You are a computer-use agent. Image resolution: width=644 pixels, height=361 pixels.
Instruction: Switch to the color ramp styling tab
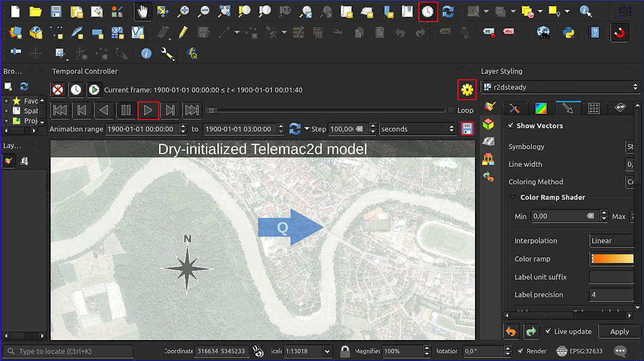tap(540, 108)
